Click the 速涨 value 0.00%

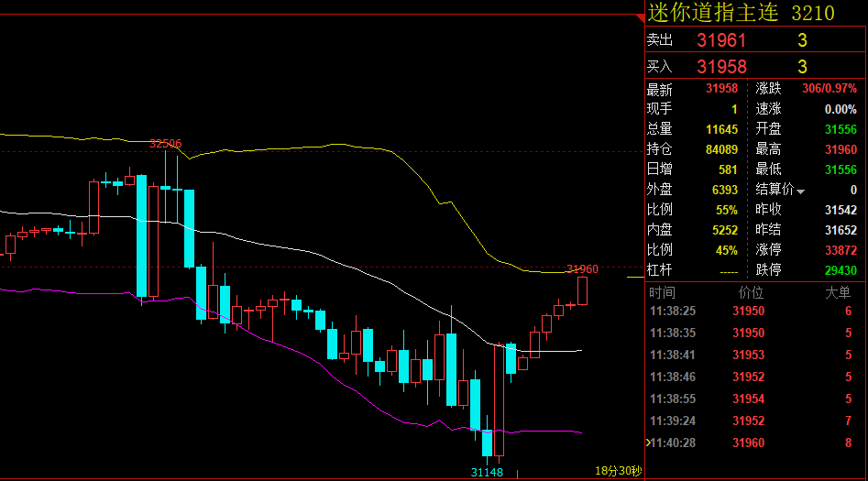pos(841,110)
